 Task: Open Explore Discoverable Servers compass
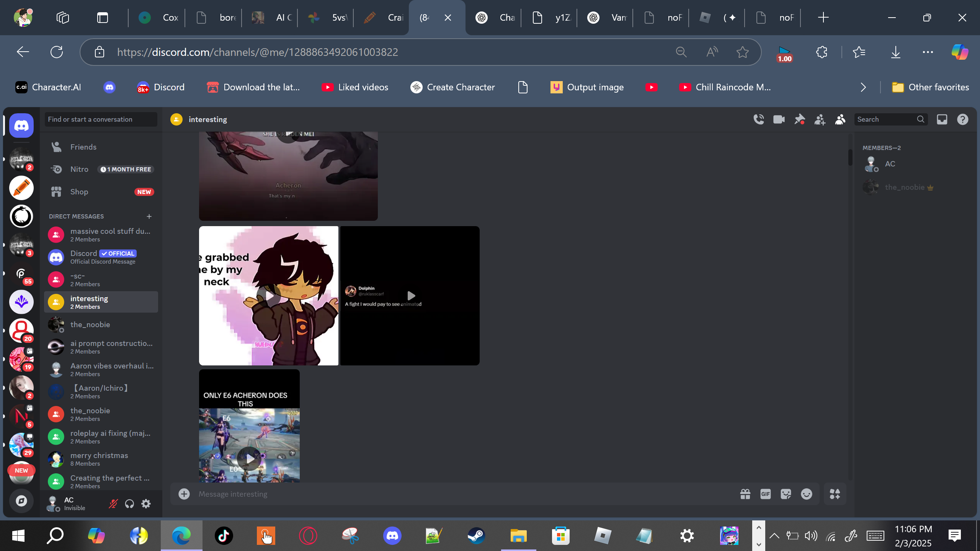(21, 501)
